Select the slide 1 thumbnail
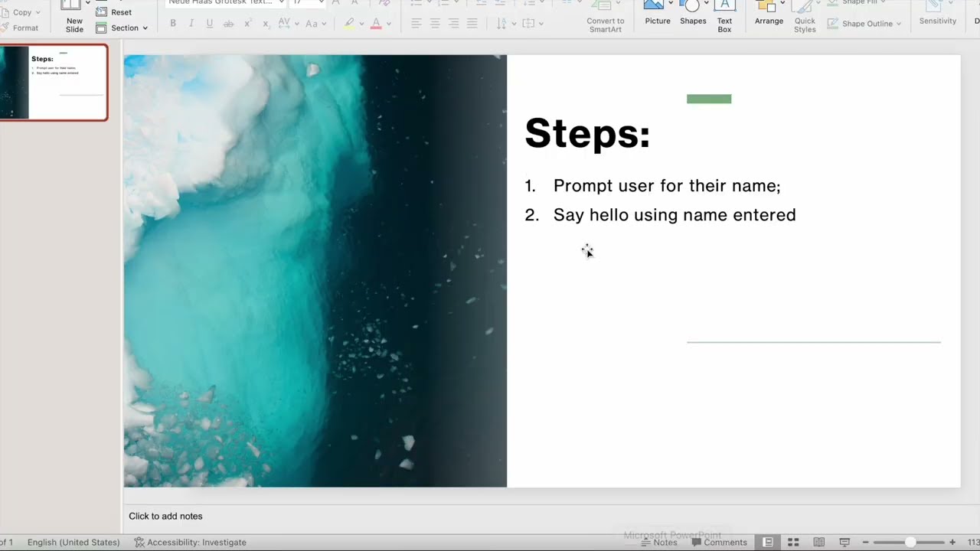This screenshot has height=551, width=980. point(54,83)
